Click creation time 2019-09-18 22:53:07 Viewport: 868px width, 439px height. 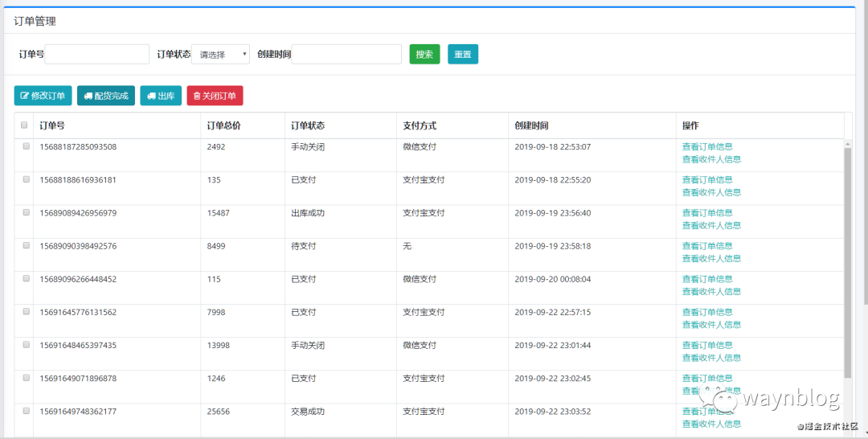(x=552, y=146)
